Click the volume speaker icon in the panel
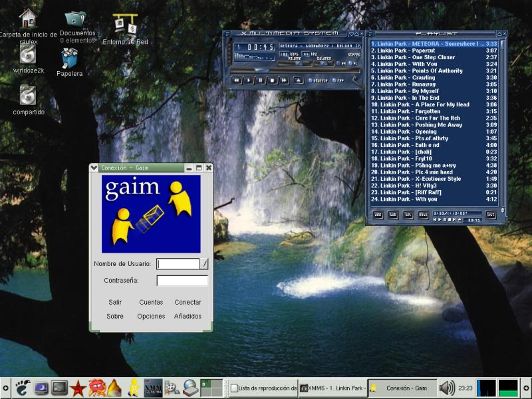The width and height of the screenshot is (532, 399). click(x=447, y=388)
